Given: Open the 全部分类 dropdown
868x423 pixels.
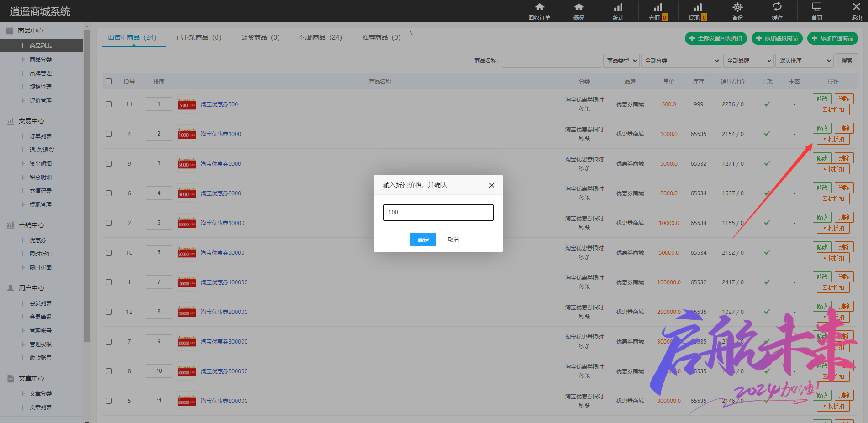Looking at the screenshot, I should tap(681, 60).
